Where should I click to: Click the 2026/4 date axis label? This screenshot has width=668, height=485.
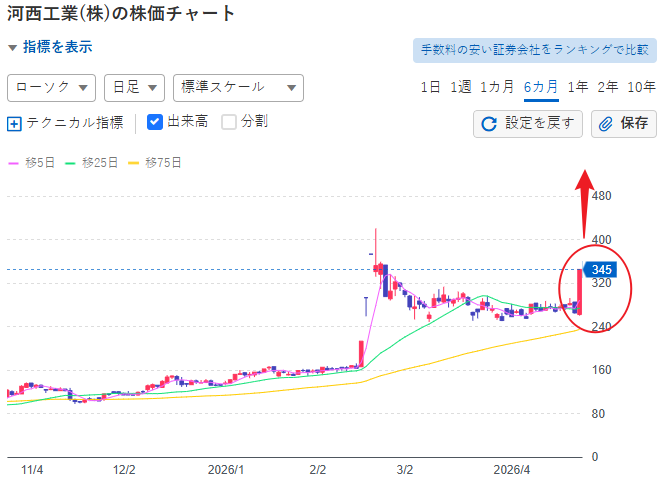point(512,470)
